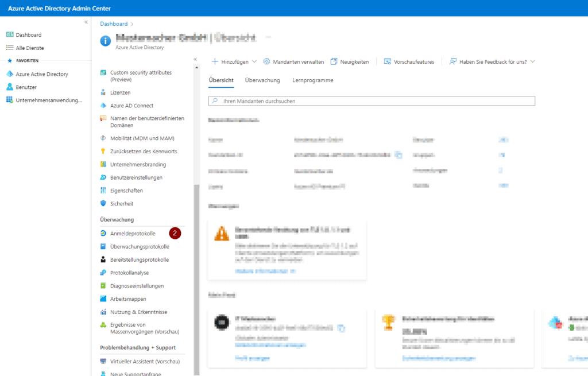Expand the Hinzufügen dropdown arrow

254,61
